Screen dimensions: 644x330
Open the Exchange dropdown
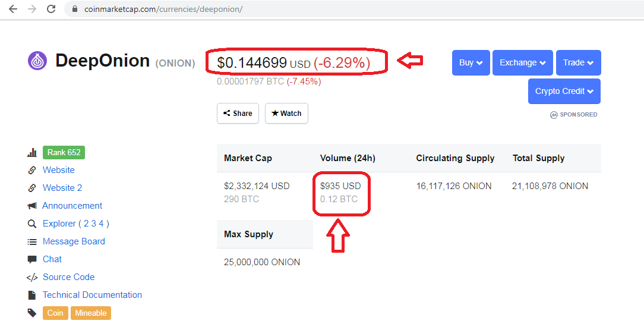(x=522, y=62)
